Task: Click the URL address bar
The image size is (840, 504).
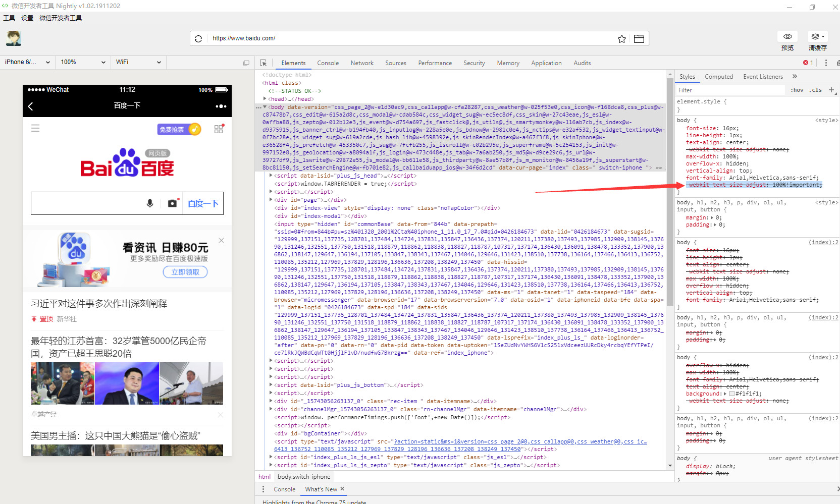Action: pyautogui.click(x=411, y=38)
